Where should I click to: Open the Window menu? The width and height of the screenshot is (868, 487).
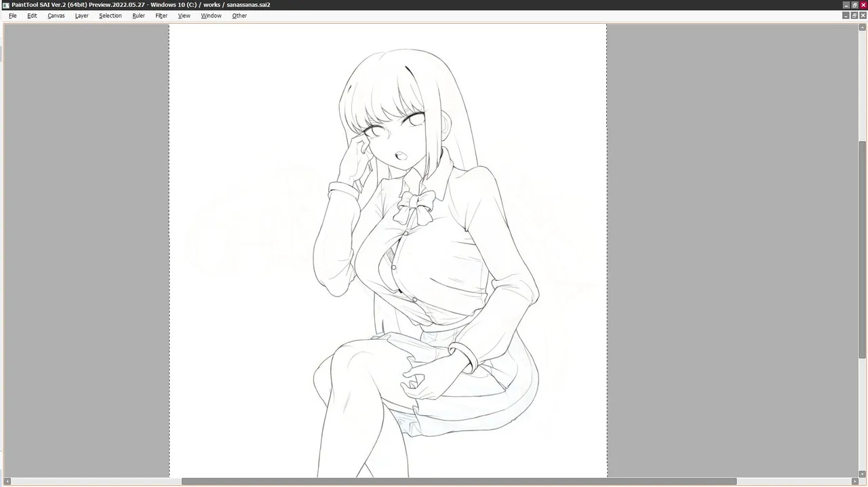(x=211, y=16)
